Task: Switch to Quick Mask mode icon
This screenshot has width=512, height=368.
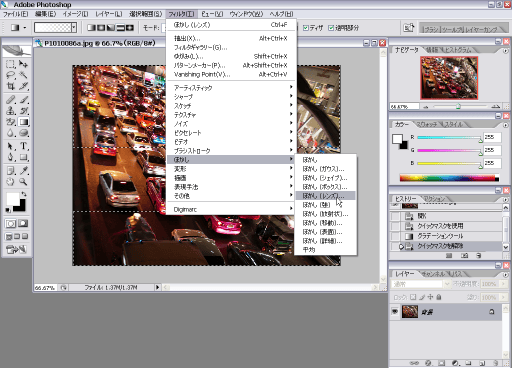Action: coord(23,223)
